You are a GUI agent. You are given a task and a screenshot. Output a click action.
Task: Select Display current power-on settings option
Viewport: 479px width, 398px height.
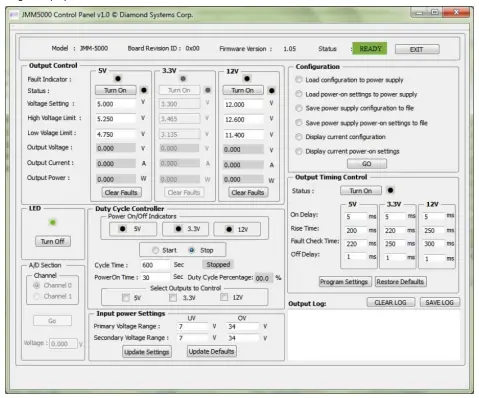(x=299, y=151)
